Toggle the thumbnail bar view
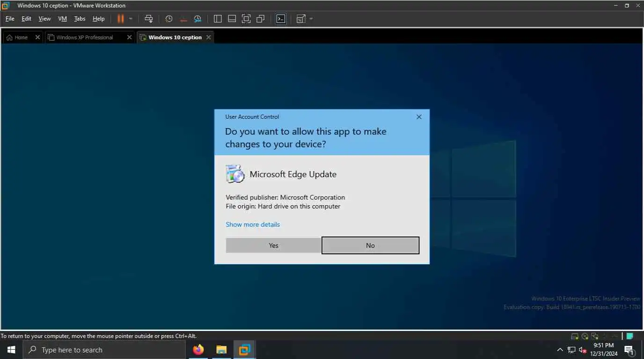The width and height of the screenshot is (644, 359). (232, 19)
